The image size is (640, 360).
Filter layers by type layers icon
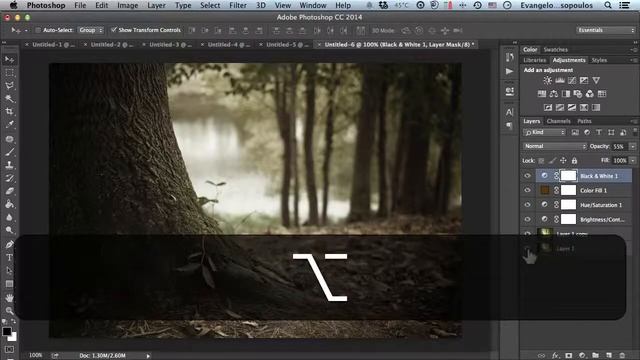599,132
